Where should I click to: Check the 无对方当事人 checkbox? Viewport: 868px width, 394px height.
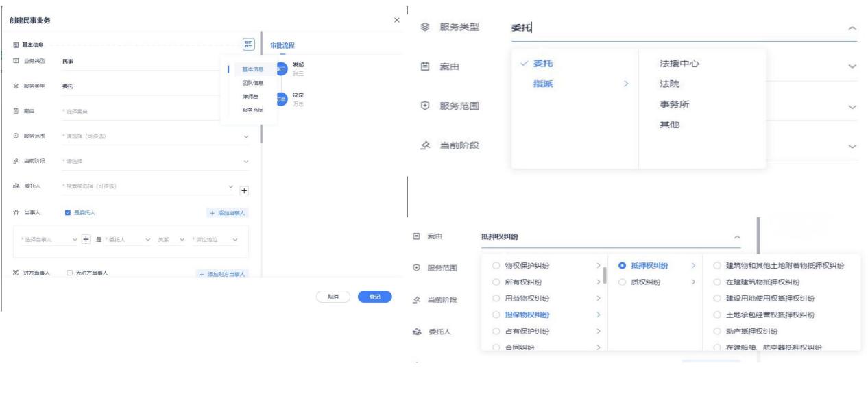click(69, 273)
